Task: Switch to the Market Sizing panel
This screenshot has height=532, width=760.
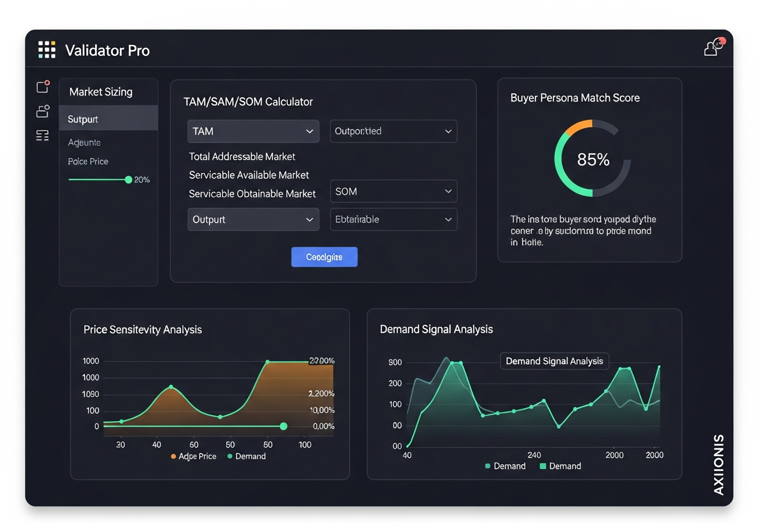Action: [x=99, y=91]
